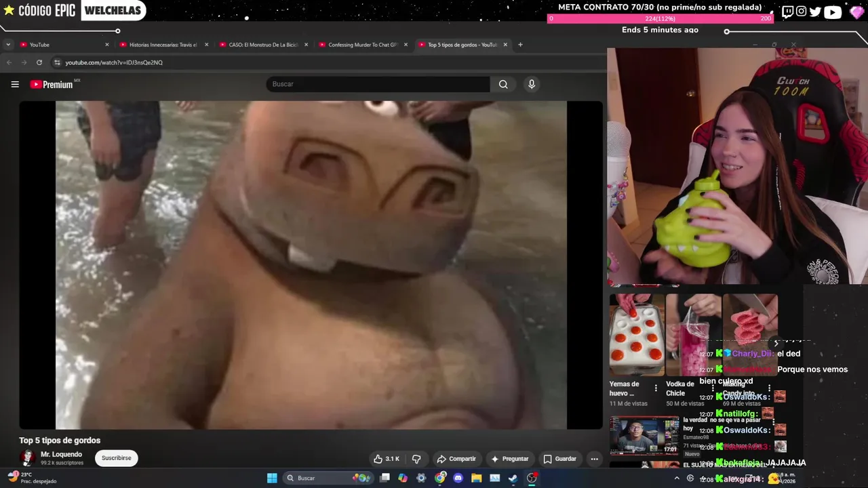Screen dimensions: 868x488
Task: Open the browser tab search dropdown
Action: (7, 45)
